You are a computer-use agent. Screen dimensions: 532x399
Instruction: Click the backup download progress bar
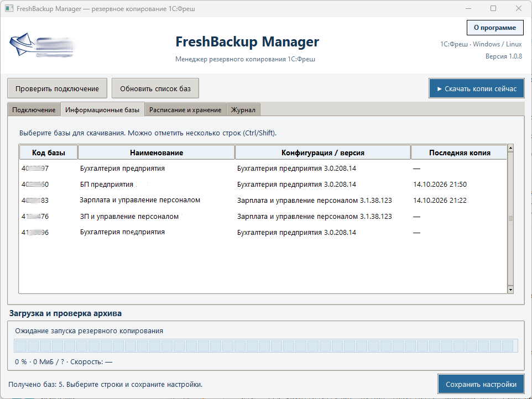[266, 346]
